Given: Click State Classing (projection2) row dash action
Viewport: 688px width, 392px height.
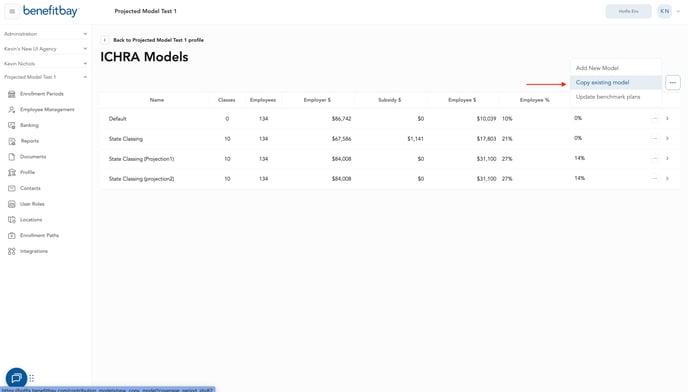Looking at the screenshot, I should [x=655, y=179].
